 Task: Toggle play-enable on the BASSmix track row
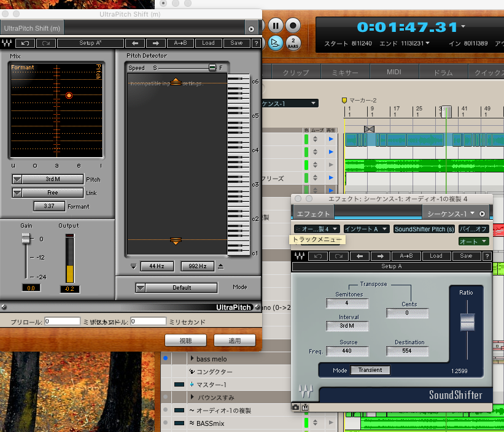[x=331, y=423]
